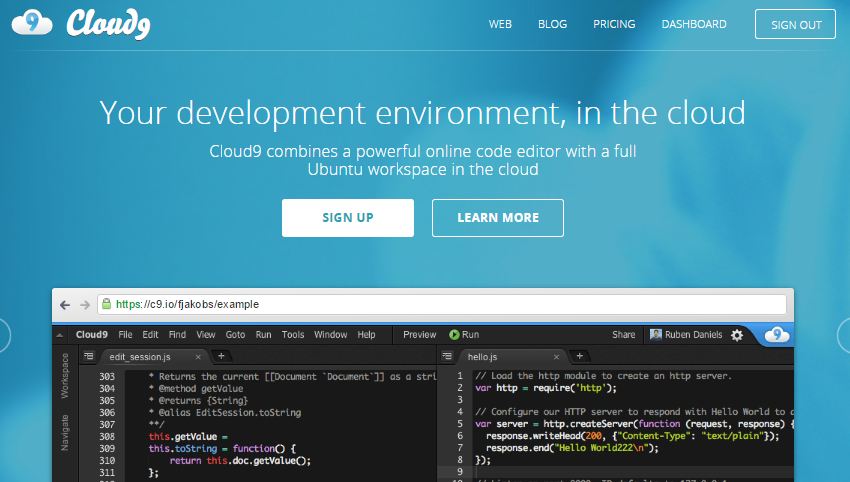The width and height of the screenshot is (850, 482).
Task: Open the DASHBOARD link
Action: tap(694, 24)
